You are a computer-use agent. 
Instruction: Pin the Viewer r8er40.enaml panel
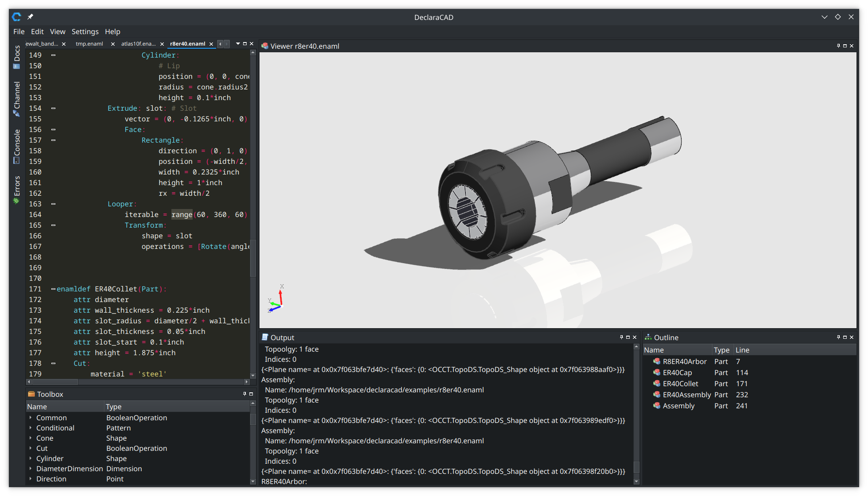[838, 46]
